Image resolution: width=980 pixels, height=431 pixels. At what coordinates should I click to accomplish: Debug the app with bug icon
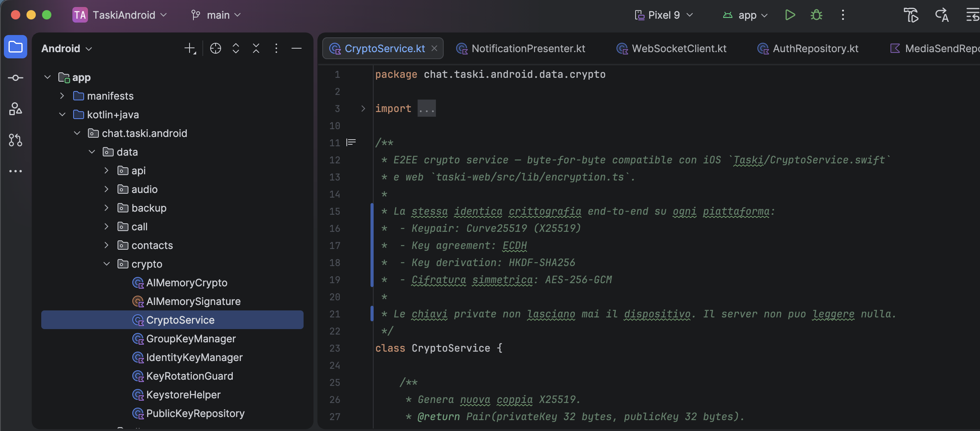[817, 15]
